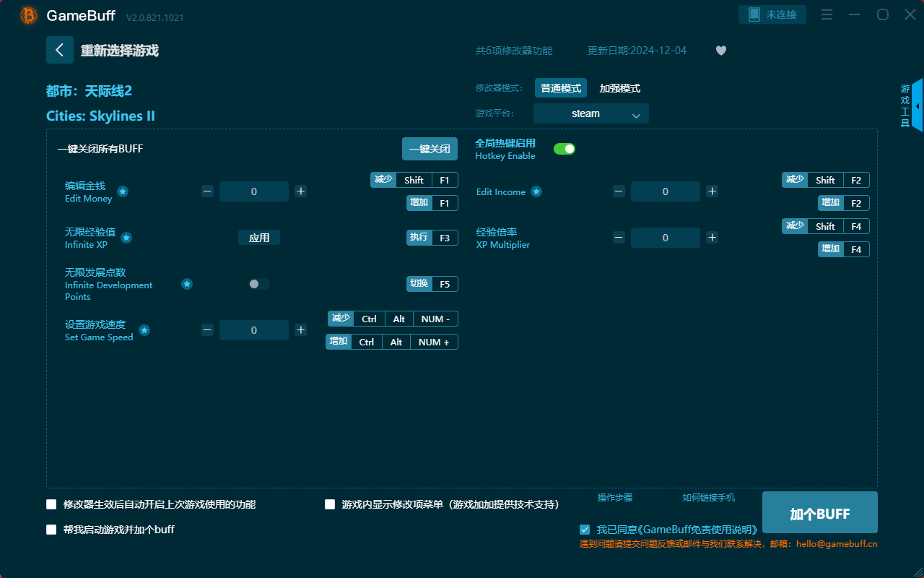The width and height of the screenshot is (924, 578).
Task: Click the hello@gamebuff.cn contact notice
Action: [728, 544]
